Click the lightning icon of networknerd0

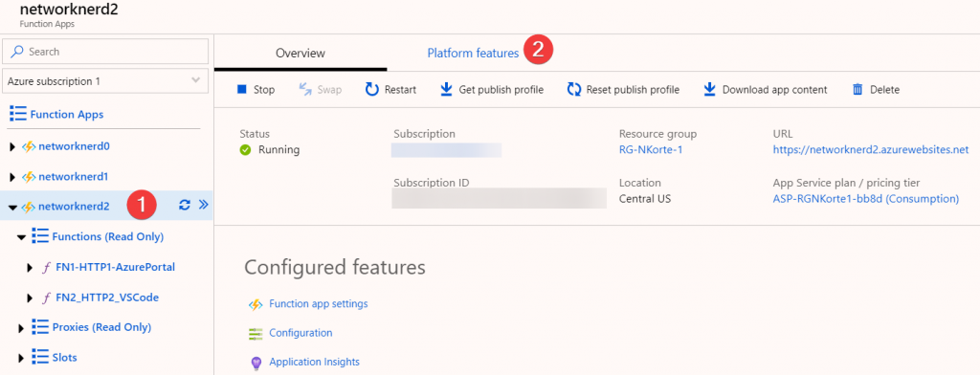click(x=30, y=147)
